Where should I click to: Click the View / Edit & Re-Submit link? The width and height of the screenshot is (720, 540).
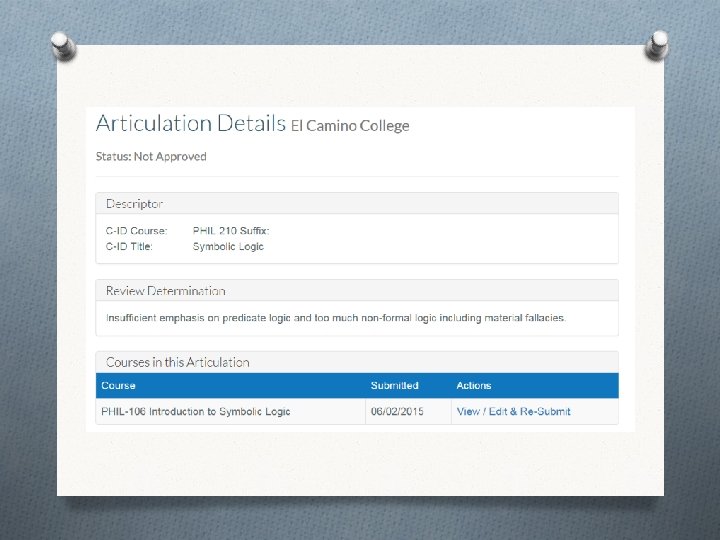click(x=513, y=412)
